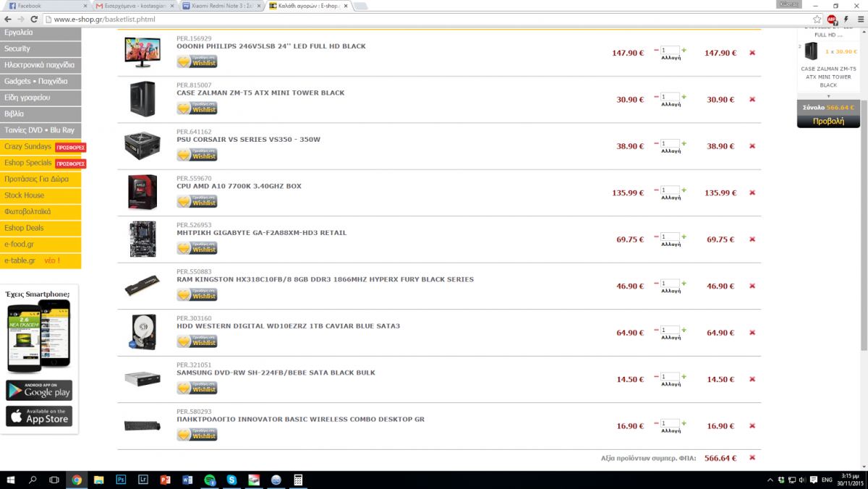The image size is (868, 489).
Task: Click the Android Google Play badge
Action: click(39, 390)
